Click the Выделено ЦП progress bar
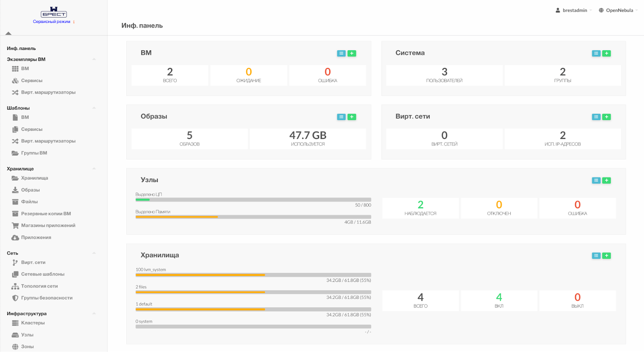The height and width of the screenshot is (352, 644). [x=253, y=200]
